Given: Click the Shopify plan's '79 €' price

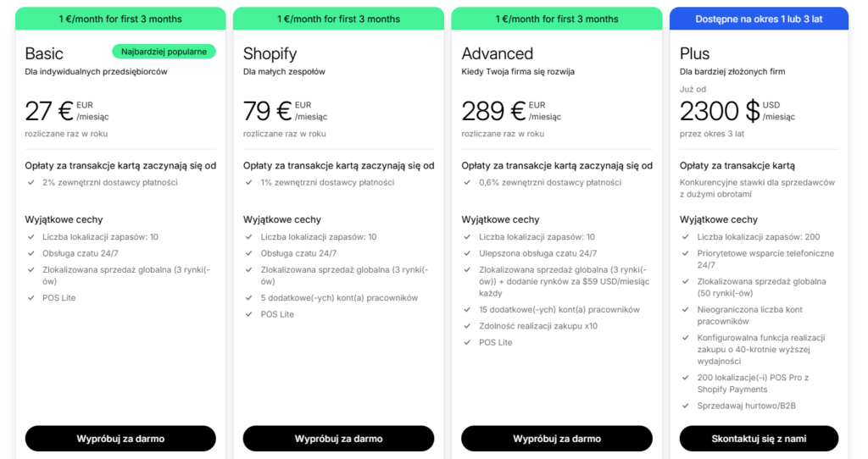Looking at the screenshot, I should click(x=267, y=111).
